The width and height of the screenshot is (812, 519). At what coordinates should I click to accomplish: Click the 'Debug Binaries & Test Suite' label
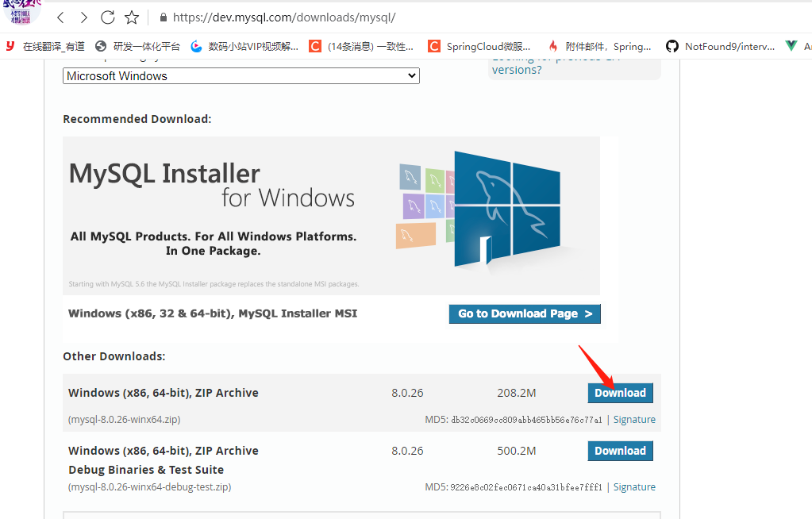(x=146, y=470)
